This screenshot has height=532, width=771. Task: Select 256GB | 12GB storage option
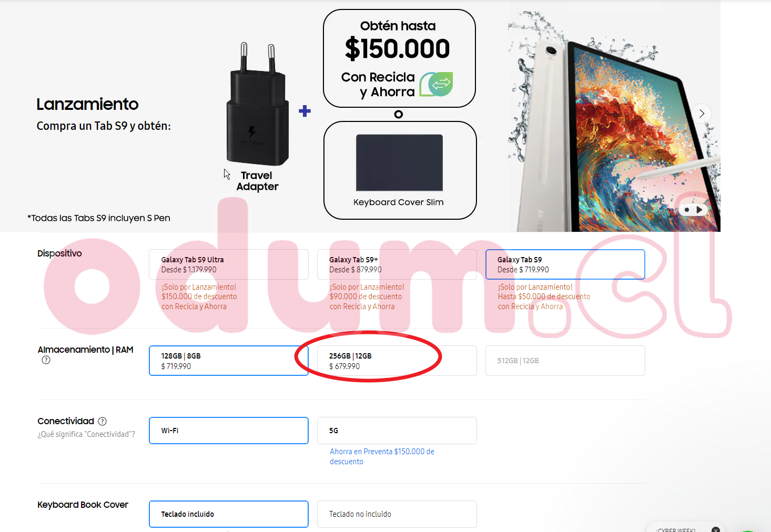(x=397, y=361)
